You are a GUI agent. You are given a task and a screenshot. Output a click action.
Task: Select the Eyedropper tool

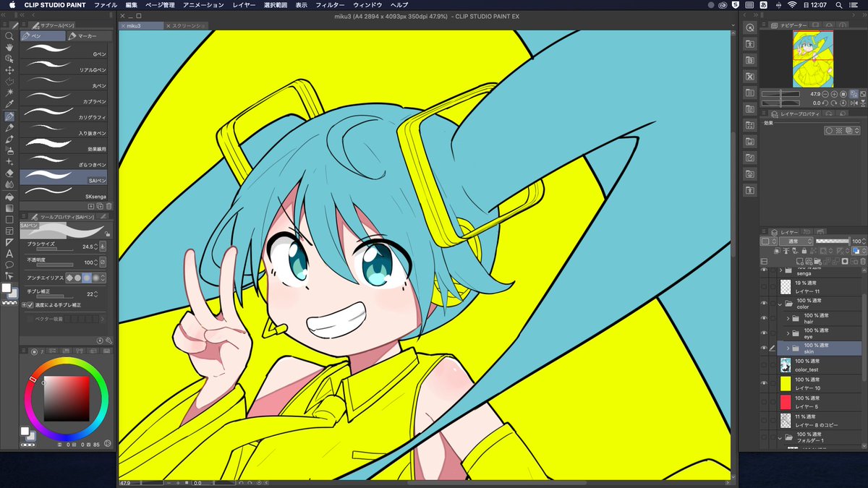click(9, 105)
